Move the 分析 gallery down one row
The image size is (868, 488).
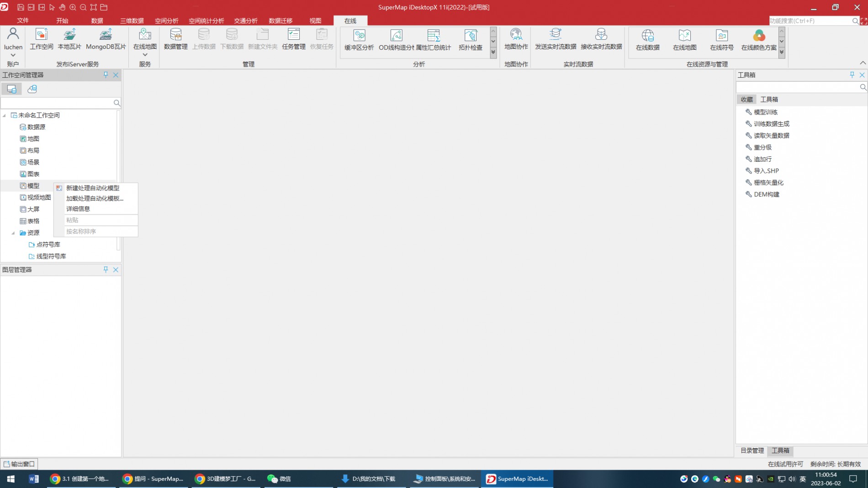coord(493,42)
